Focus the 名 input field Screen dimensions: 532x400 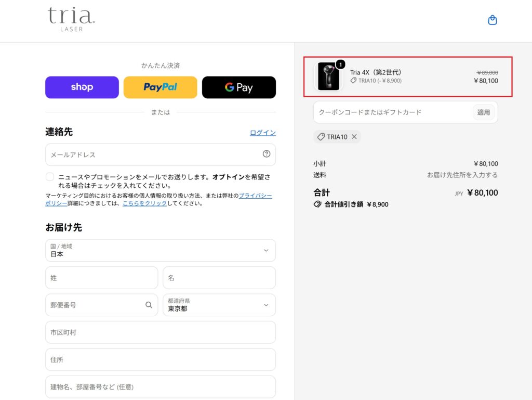219,278
